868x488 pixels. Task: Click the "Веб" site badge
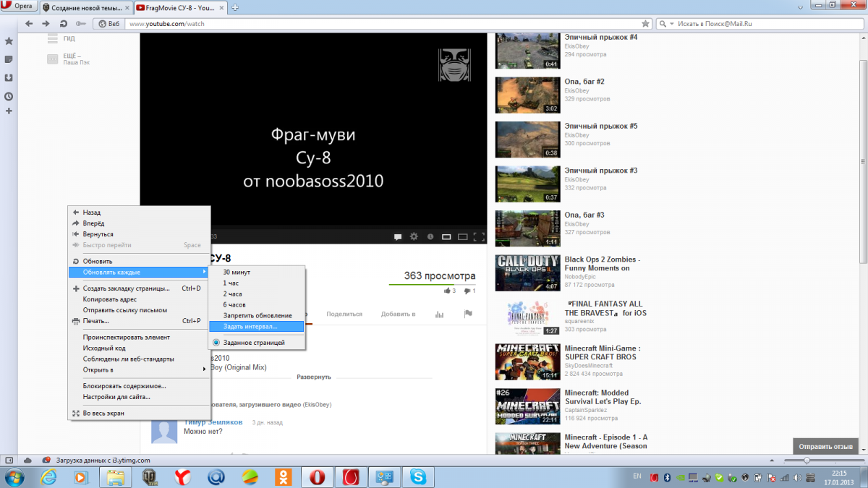(109, 23)
